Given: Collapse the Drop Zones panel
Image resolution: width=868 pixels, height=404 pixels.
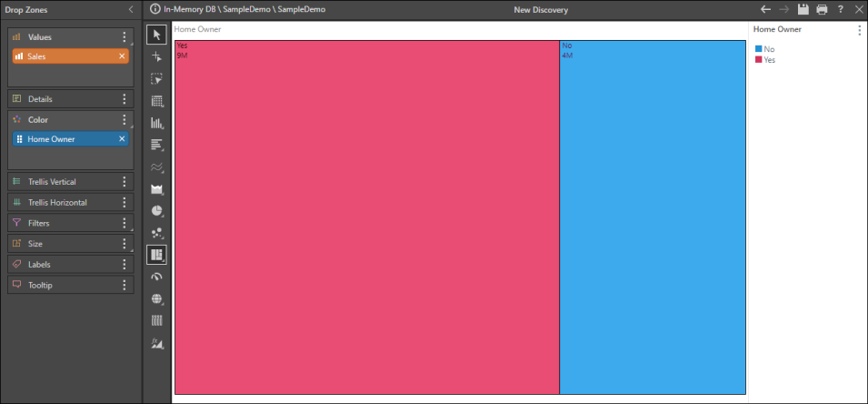Looking at the screenshot, I should (130, 9).
